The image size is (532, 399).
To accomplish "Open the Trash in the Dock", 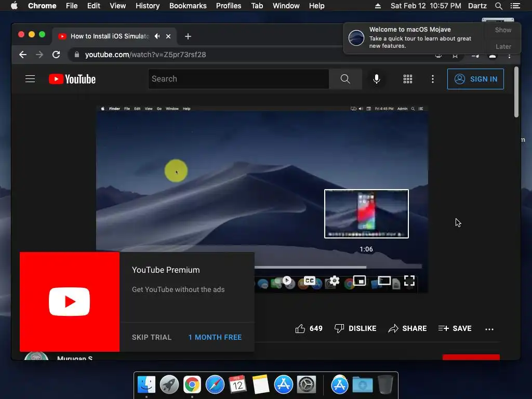I will point(385,385).
